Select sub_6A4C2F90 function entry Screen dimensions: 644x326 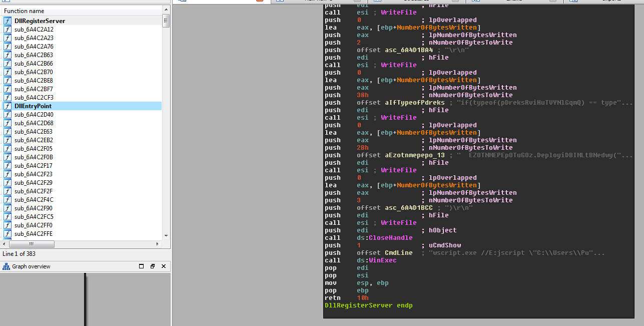[x=34, y=208]
